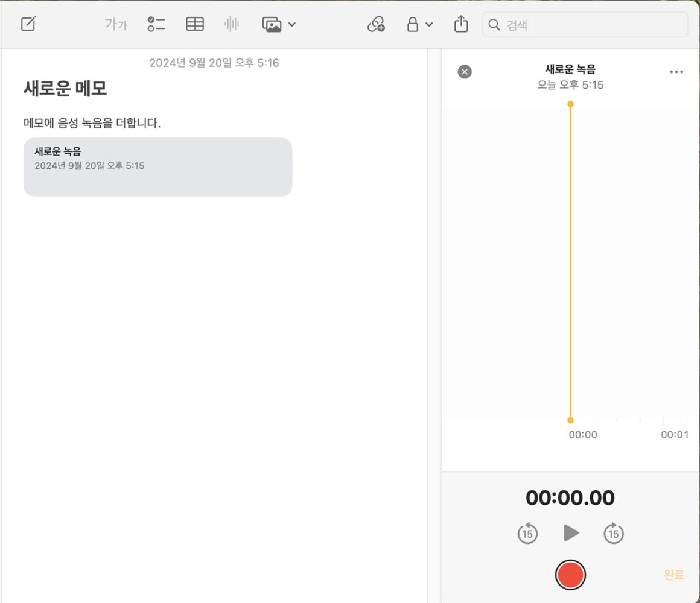Close the recording panel with the X
The height and width of the screenshot is (603, 700).
pyautogui.click(x=465, y=71)
